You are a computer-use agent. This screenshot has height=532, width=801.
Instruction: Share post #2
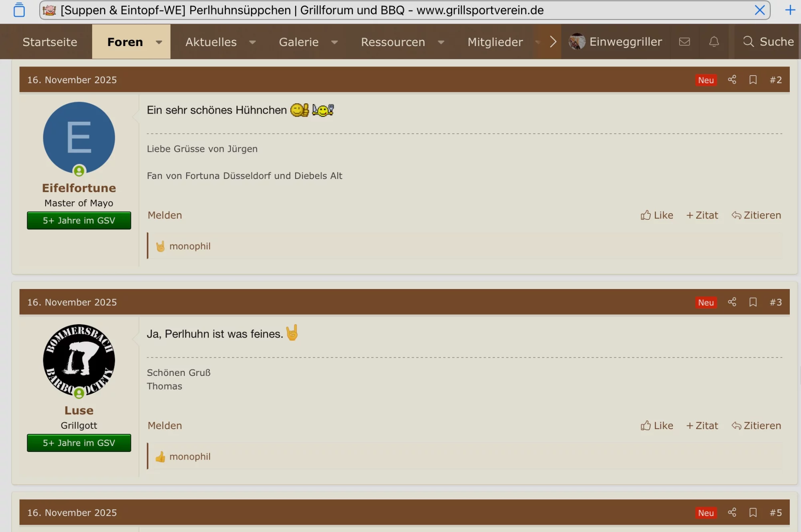pos(732,80)
